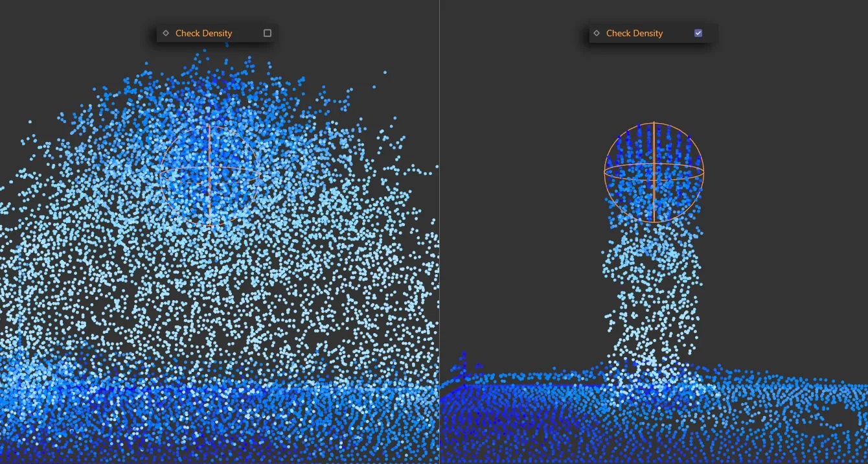This screenshot has width=868, height=464.
Task: Click the keyframe diamond beside left Check Density
Action: coord(166,32)
